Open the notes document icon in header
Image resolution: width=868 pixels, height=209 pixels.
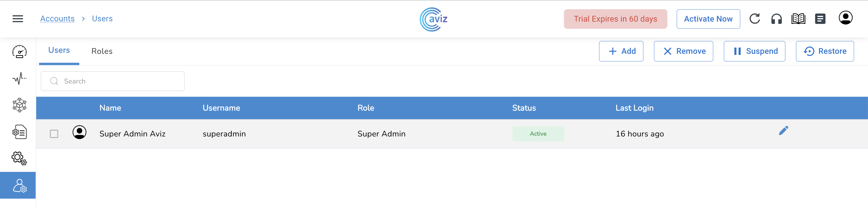coord(820,19)
